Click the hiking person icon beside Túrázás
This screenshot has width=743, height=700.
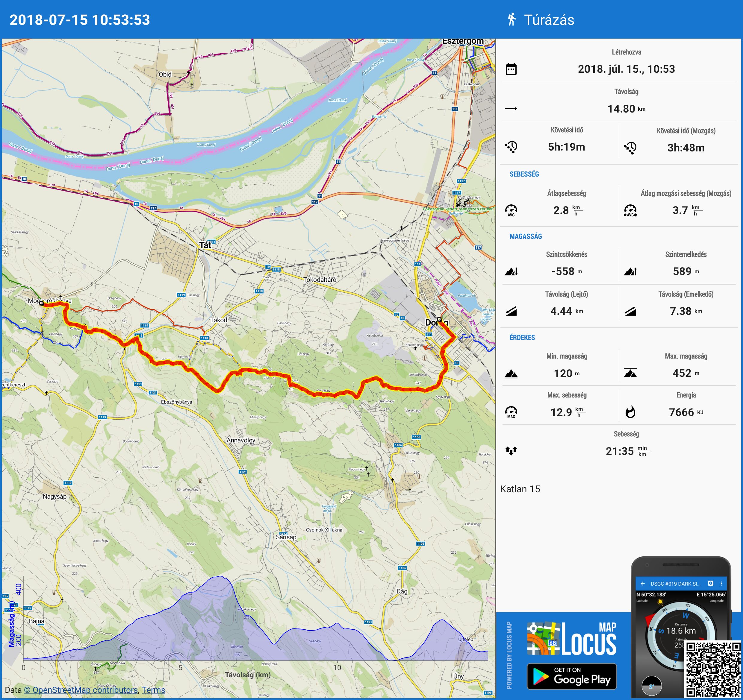pos(512,19)
